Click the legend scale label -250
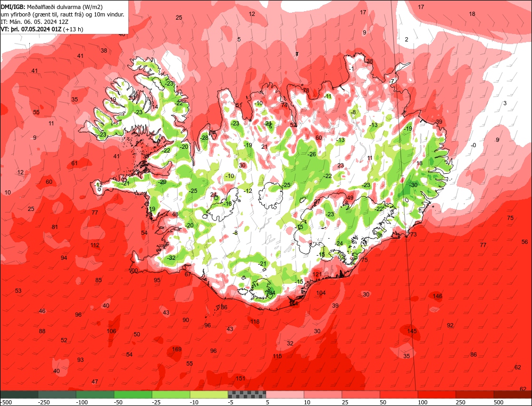The width and height of the screenshot is (532, 406). pyautogui.click(x=44, y=402)
